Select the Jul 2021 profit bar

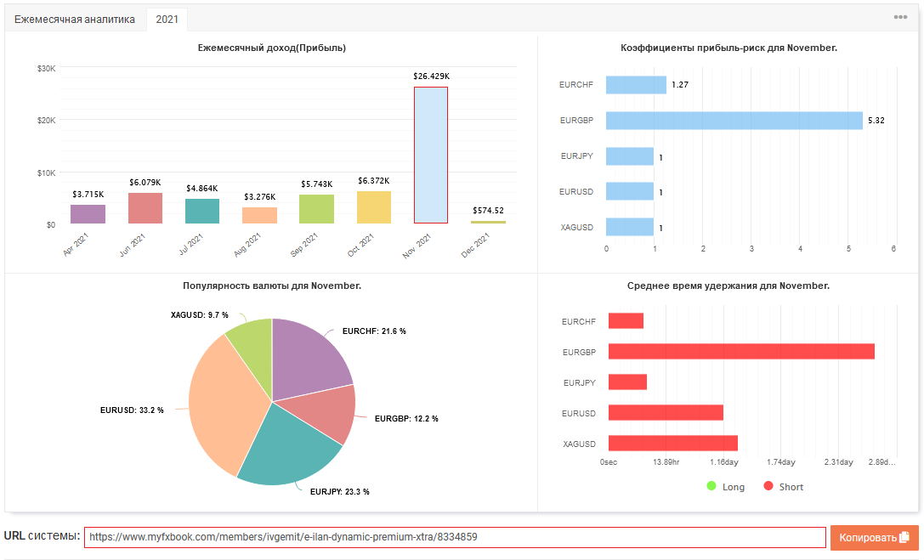coord(202,211)
